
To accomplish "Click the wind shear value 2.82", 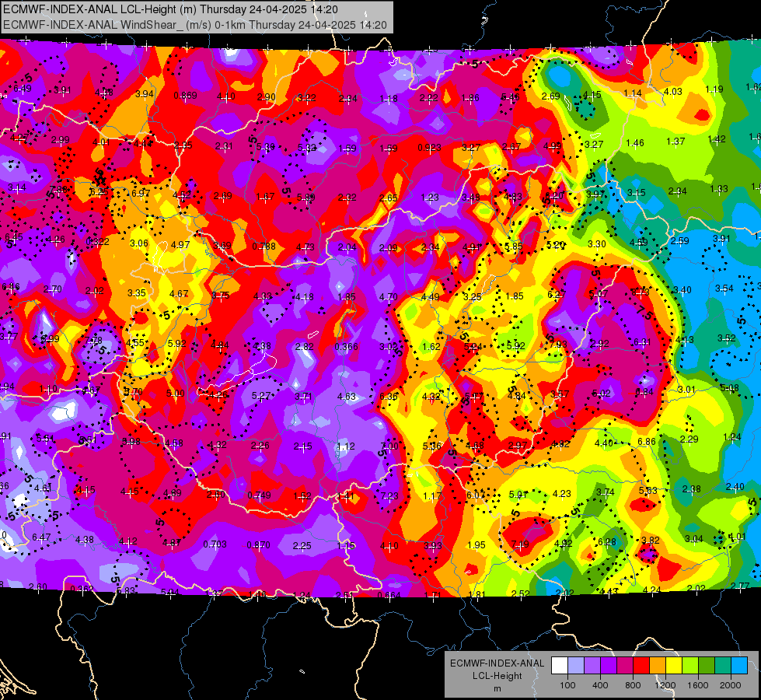I will 304,346.
